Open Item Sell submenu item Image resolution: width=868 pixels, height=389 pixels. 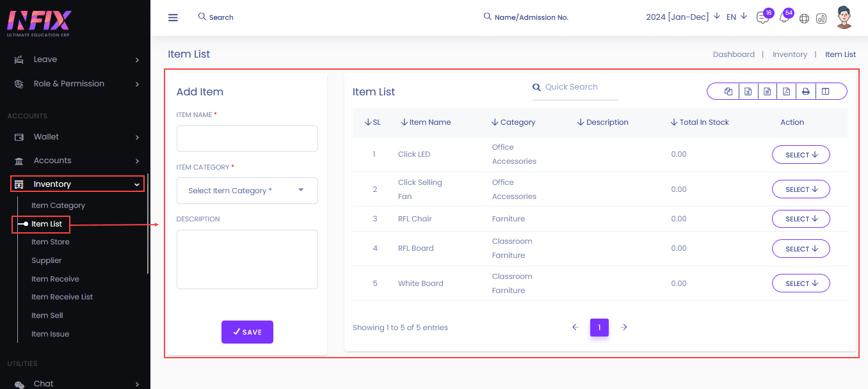click(x=47, y=315)
